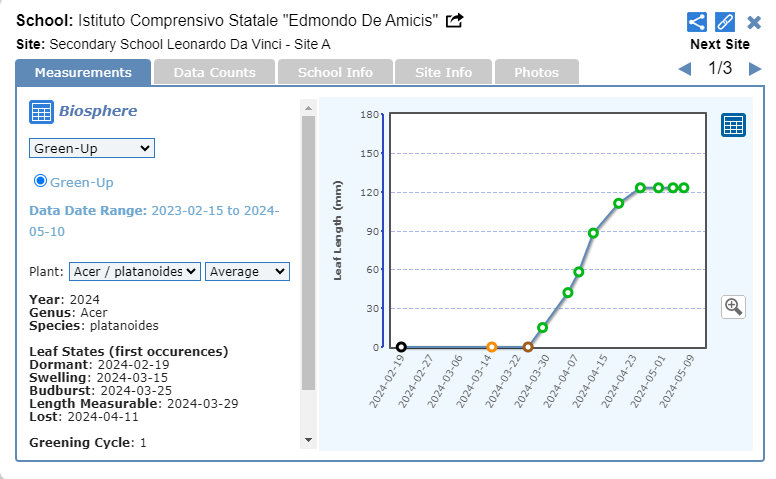Go to next site arrow
Screen dimensions: 776x479
(755, 69)
